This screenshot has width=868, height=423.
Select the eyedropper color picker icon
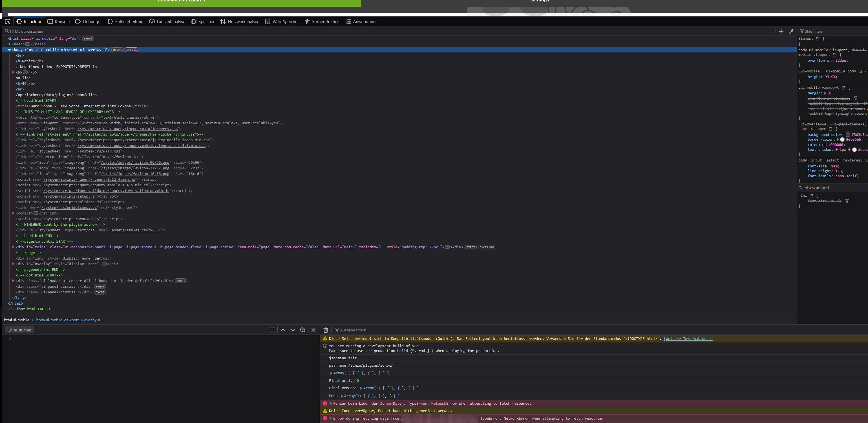tap(791, 31)
